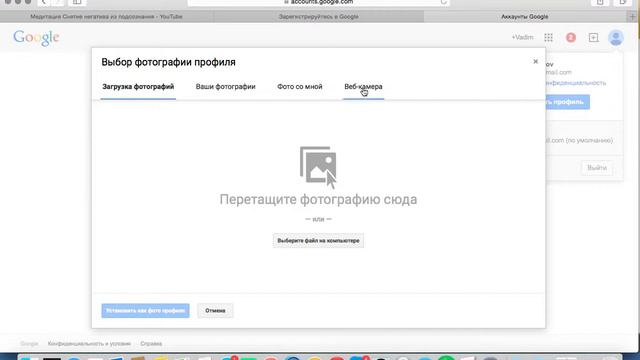The width and height of the screenshot is (640, 360).
Task: Switch to the Зарегистрируйтесь в Google browser tab
Action: click(318, 17)
